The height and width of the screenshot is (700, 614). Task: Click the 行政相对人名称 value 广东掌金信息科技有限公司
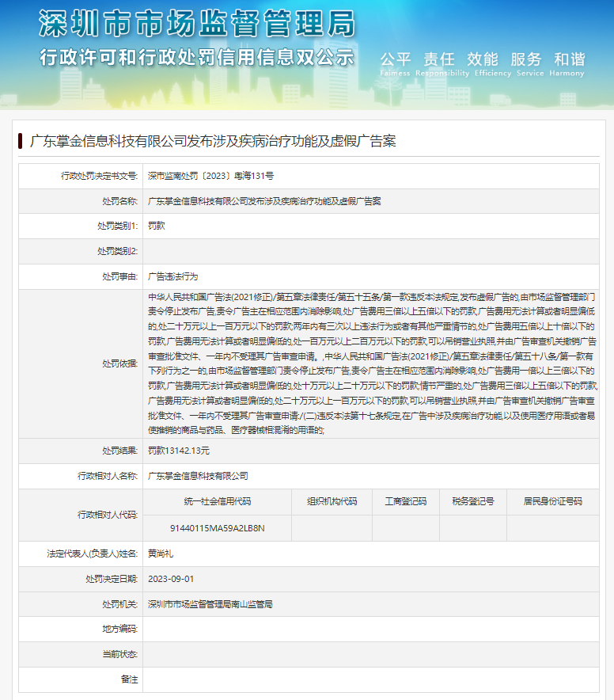(x=198, y=477)
